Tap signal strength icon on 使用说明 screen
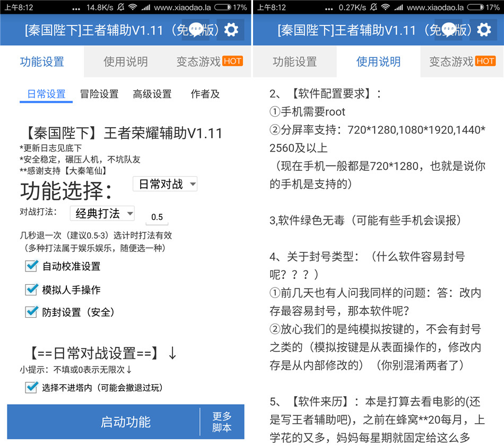This screenshot has height=446, width=504. [x=398, y=7]
